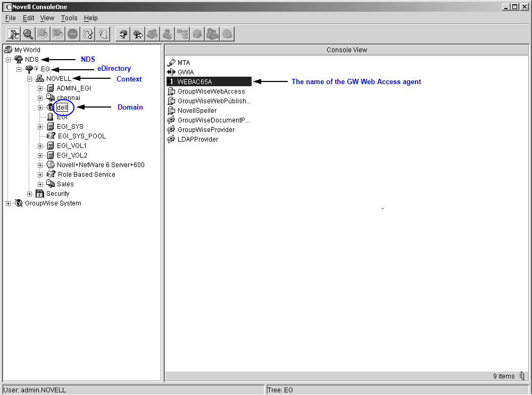This screenshot has width=532, height=395.
Task: Click the stacked-cubes-with-people toolbar icon
Action: (212, 34)
